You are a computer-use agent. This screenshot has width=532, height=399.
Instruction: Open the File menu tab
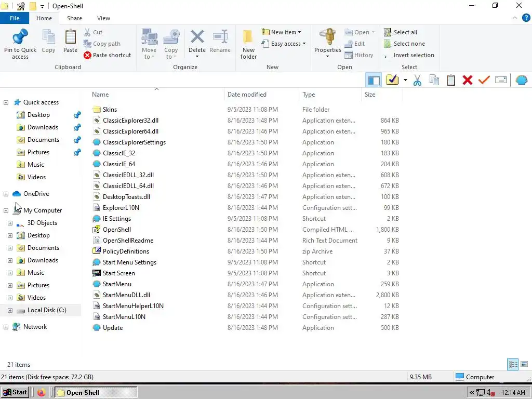click(x=15, y=18)
